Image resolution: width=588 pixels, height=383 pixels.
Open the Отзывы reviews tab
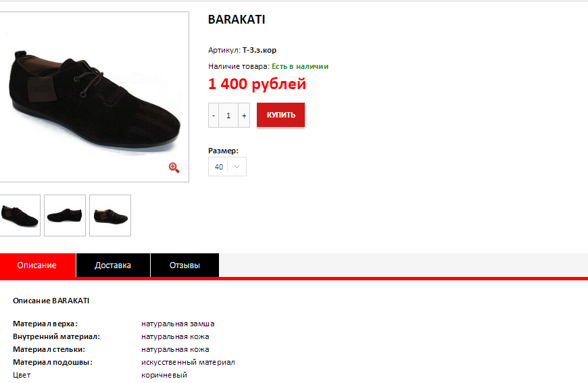(x=185, y=265)
